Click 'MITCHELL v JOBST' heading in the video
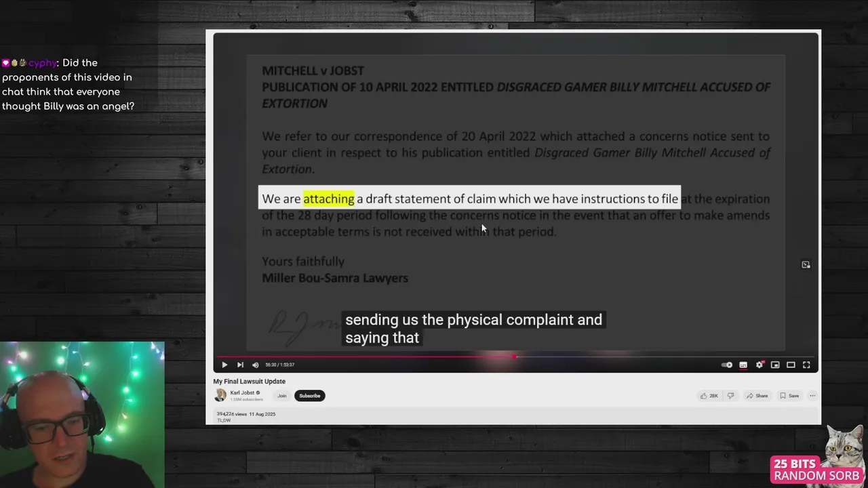 pyautogui.click(x=313, y=70)
